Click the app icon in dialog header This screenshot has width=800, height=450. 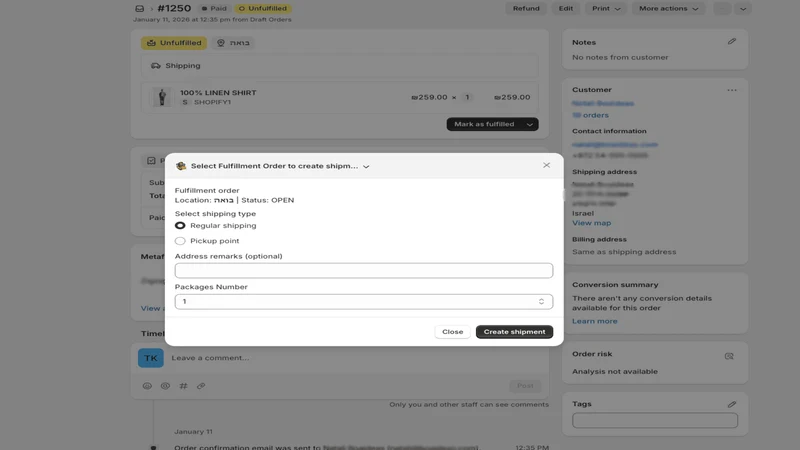[181, 166]
